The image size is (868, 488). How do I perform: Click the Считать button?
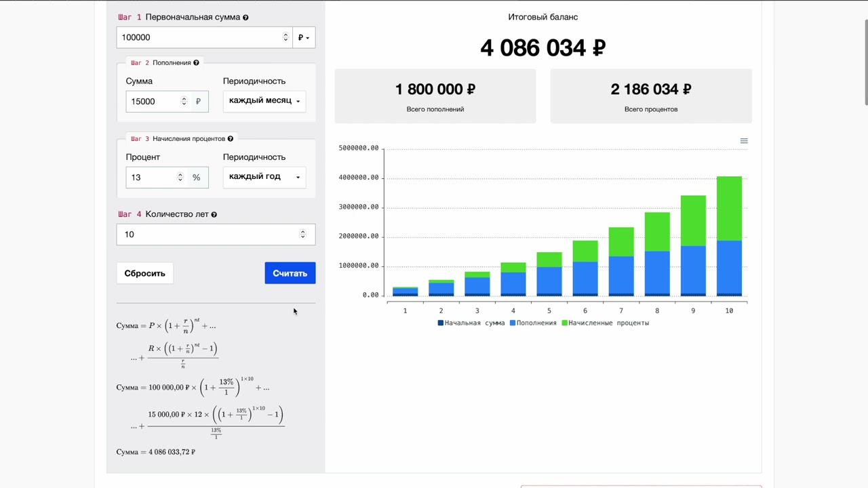[x=290, y=273]
